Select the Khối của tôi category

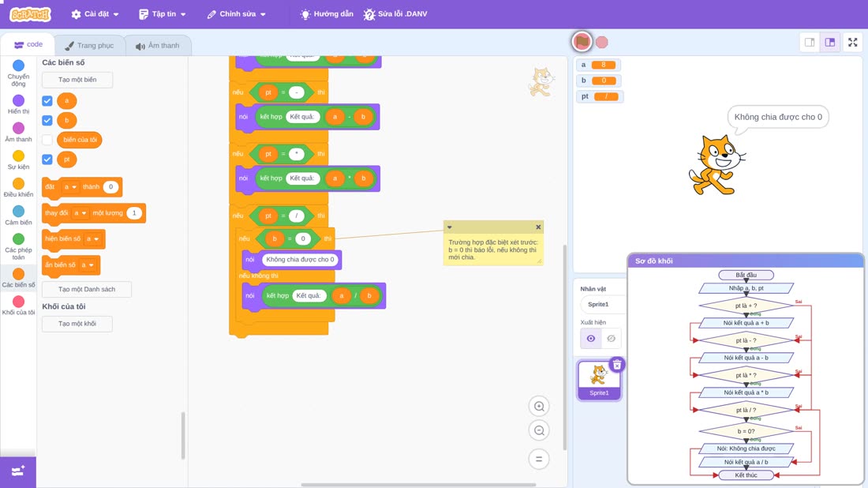(18, 306)
